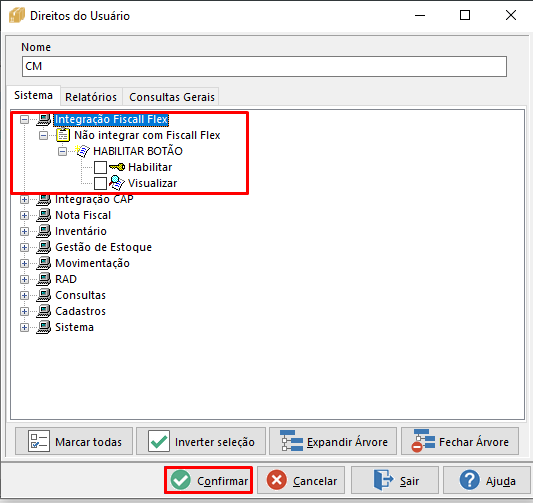Viewport: 533px width, 503px height.
Task: Select the RAD label
Action: pos(66,279)
